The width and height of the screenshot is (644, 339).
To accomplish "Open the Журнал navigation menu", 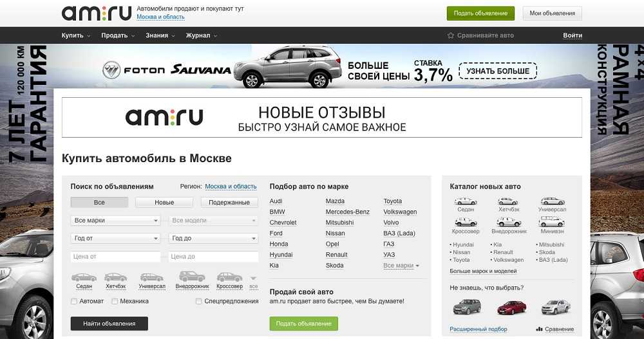I will point(201,35).
